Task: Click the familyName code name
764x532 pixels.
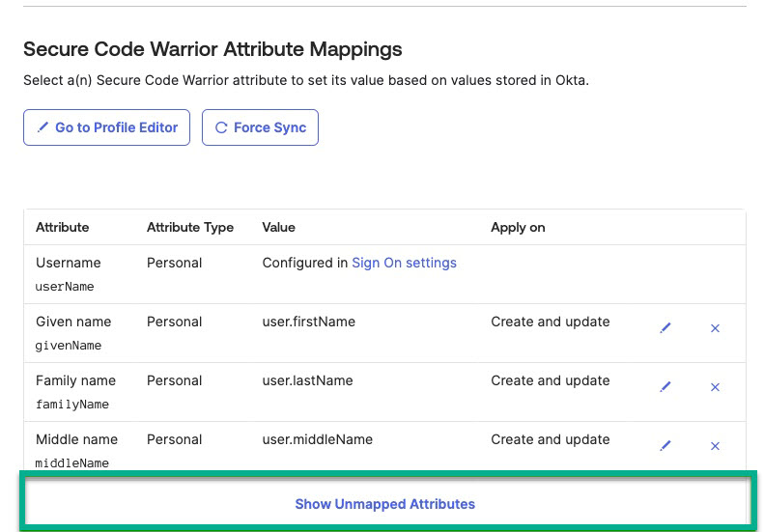Action: click(x=72, y=405)
